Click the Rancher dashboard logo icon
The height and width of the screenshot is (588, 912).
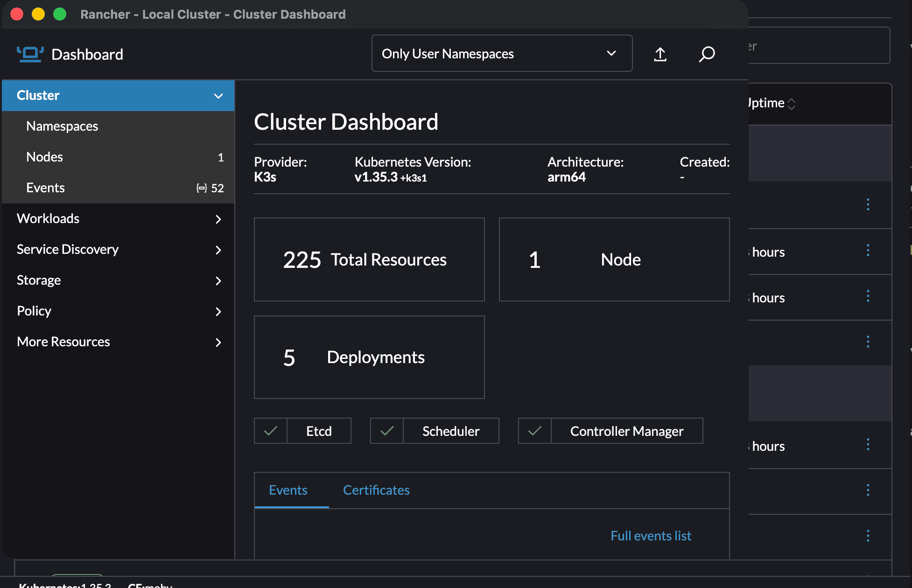29,54
